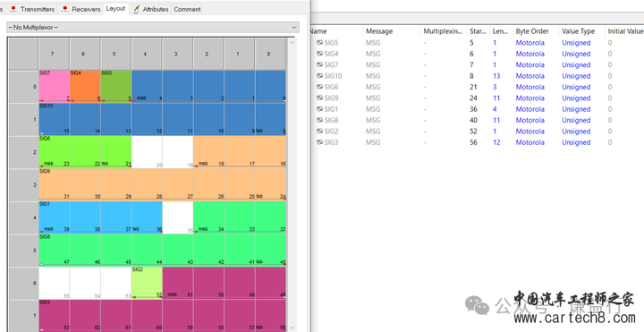The width and height of the screenshot is (644, 332).
Task: Click the light green SIG2 bit cell
Action: (x=147, y=283)
